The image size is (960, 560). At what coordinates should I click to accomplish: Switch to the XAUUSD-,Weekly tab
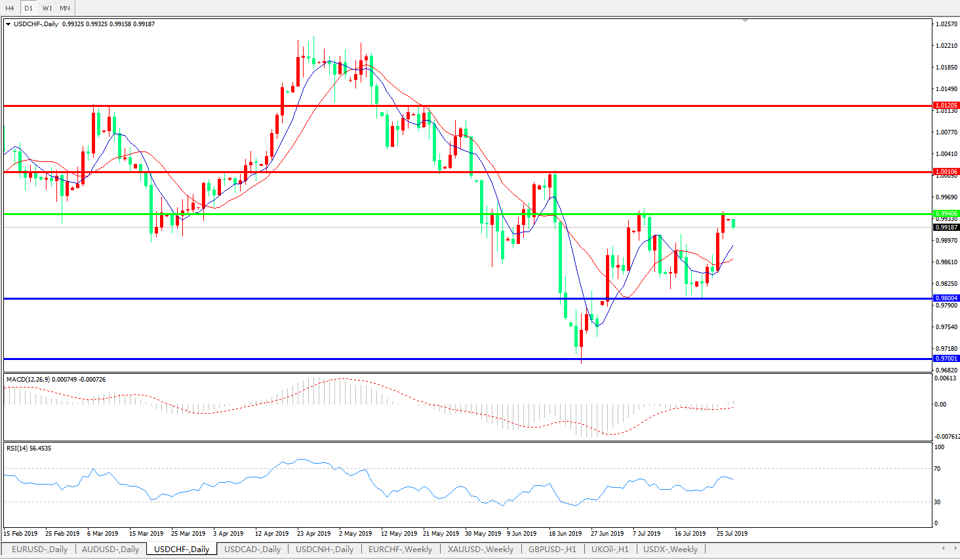480,550
